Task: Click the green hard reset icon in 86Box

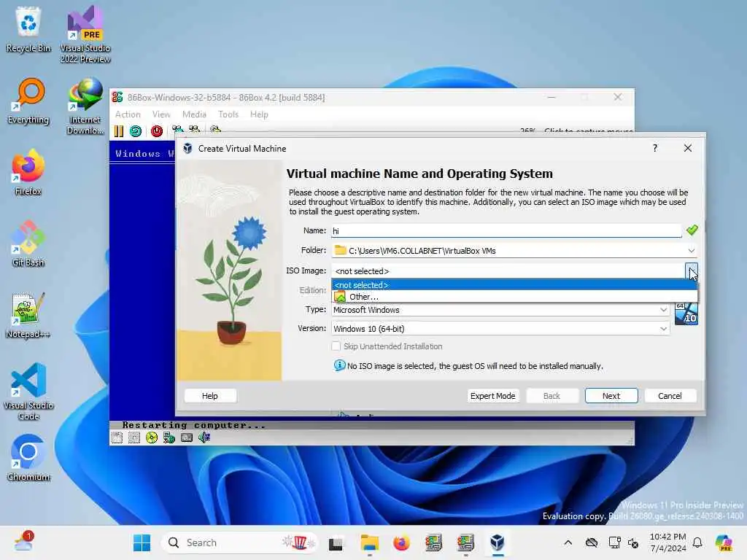Action: pyautogui.click(x=136, y=131)
